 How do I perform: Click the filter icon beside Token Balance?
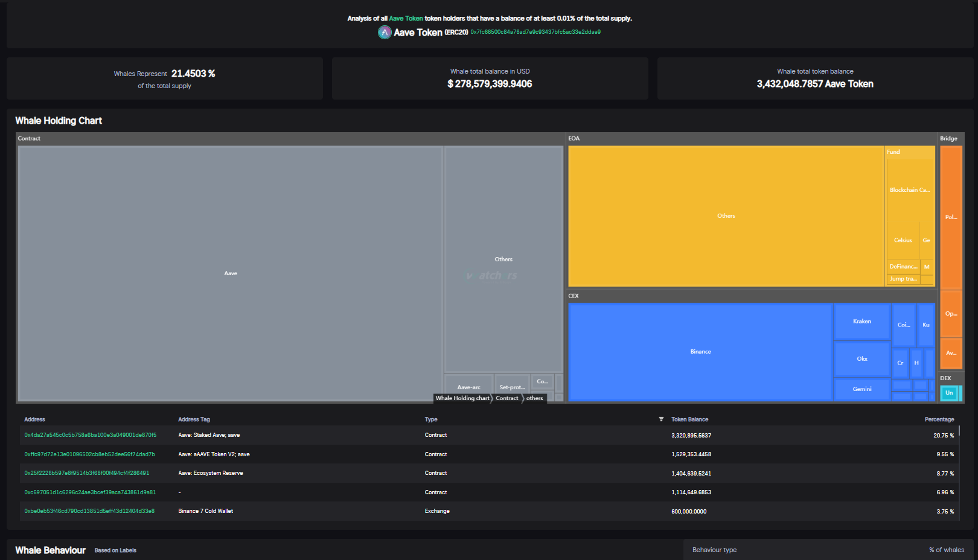tap(661, 419)
